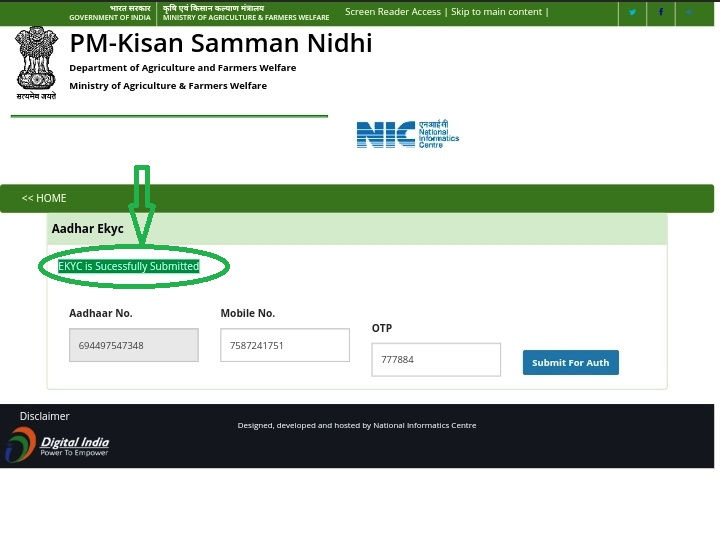This screenshot has height=536, width=720.
Task: Click PM-Kisan Samman Nidhi title
Action: point(221,43)
